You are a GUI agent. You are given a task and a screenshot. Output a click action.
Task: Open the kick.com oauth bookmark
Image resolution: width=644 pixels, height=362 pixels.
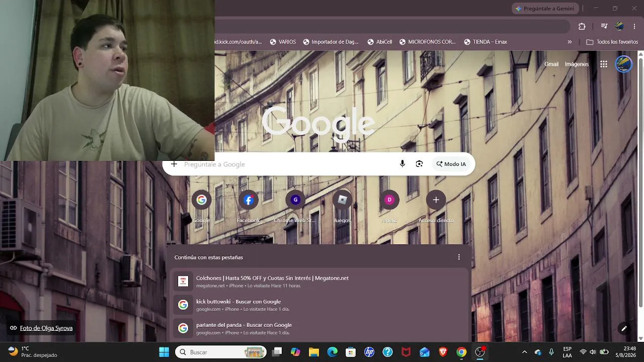pos(239,42)
